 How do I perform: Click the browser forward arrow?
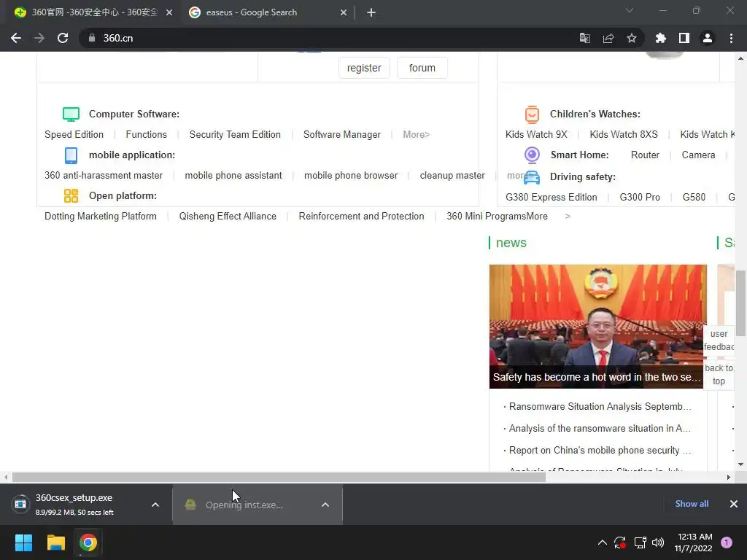pyautogui.click(x=39, y=38)
